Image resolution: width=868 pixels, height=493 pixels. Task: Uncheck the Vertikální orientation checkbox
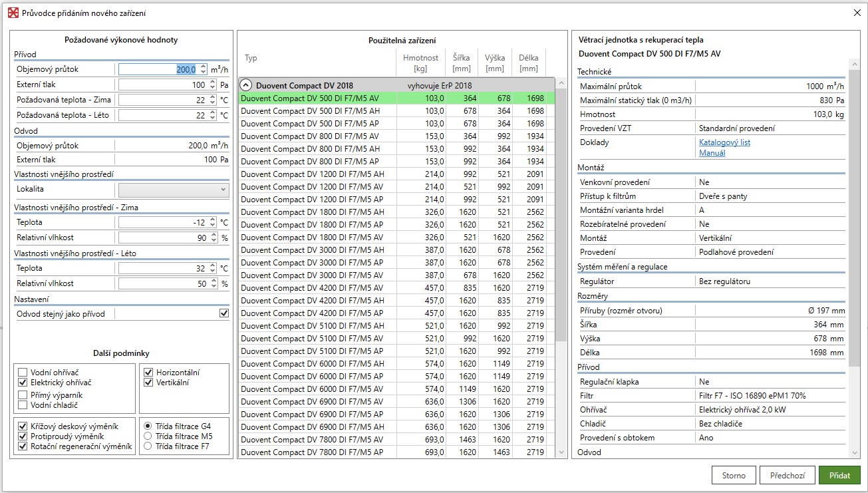pyautogui.click(x=148, y=383)
